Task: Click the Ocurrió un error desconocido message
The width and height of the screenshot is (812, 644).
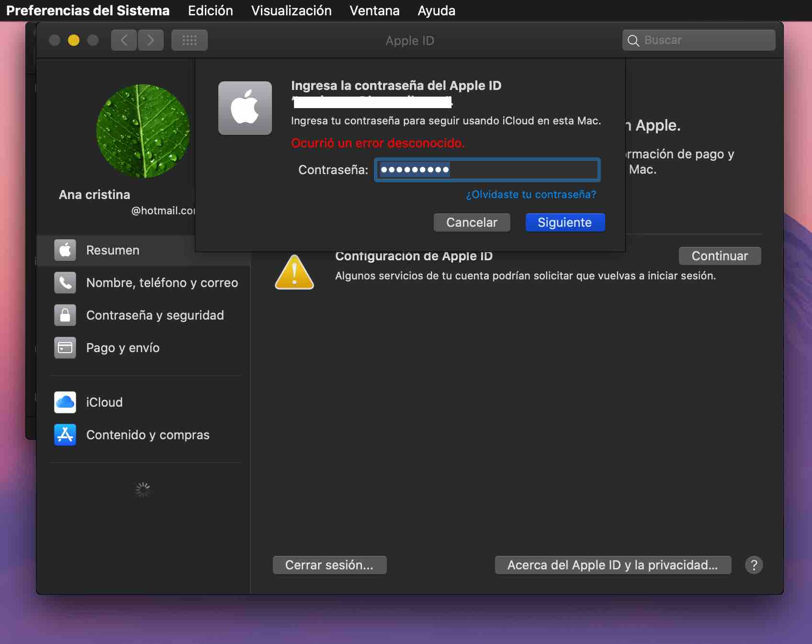Action: tap(378, 143)
